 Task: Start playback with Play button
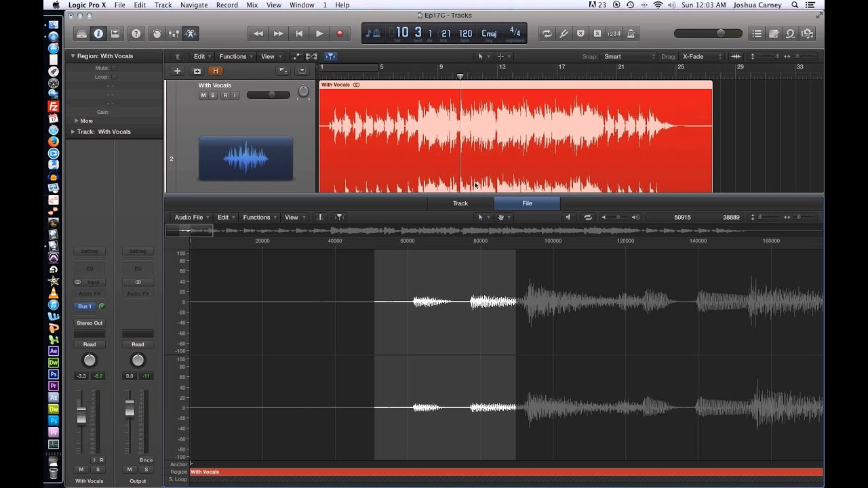(x=319, y=33)
